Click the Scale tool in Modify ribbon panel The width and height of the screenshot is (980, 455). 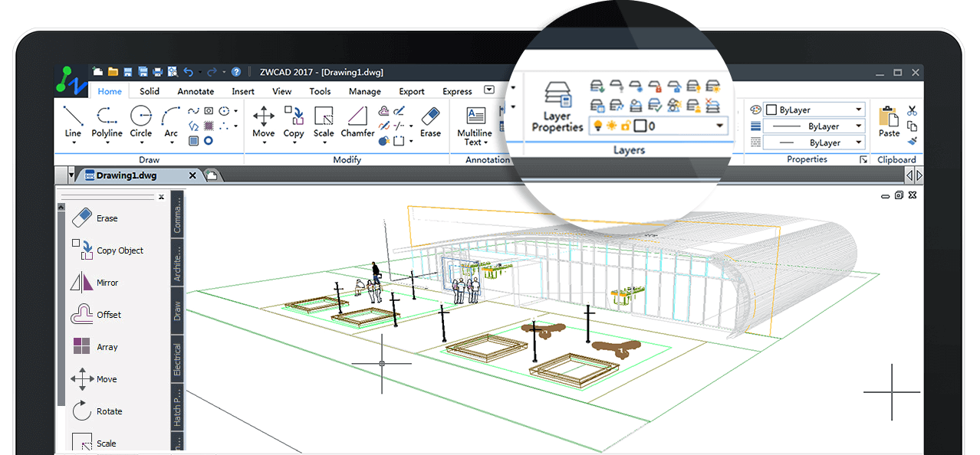click(324, 121)
